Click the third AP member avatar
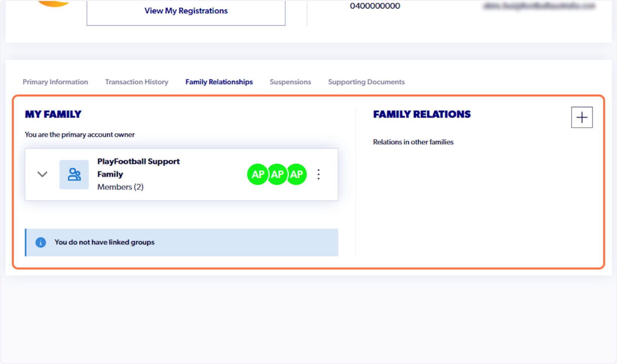The height and width of the screenshot is (364, 617). pos(296,174)
